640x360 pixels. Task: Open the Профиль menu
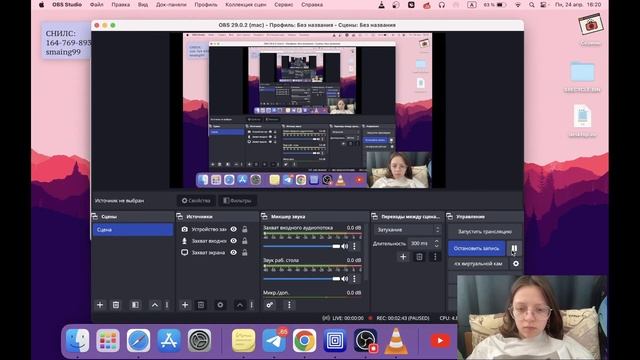tap(206, 5)
